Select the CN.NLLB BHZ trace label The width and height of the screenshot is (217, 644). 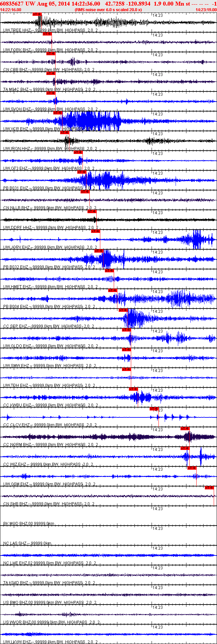click(50, 208)
